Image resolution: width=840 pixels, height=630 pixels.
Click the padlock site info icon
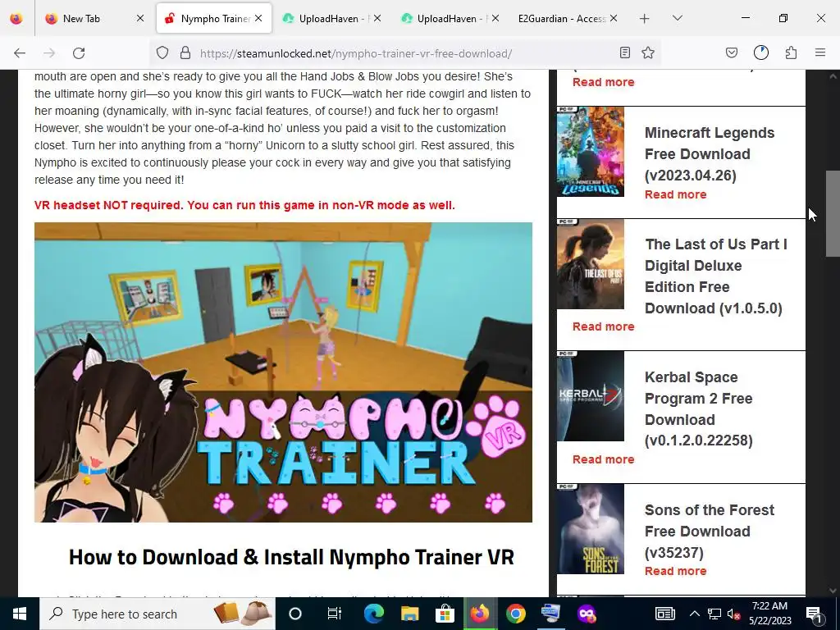pyautogui.click(x=185, y=52)
